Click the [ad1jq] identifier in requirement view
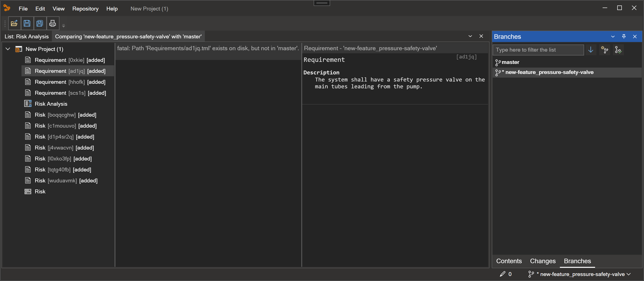The image size is (644, 281). tap(467, 57)
